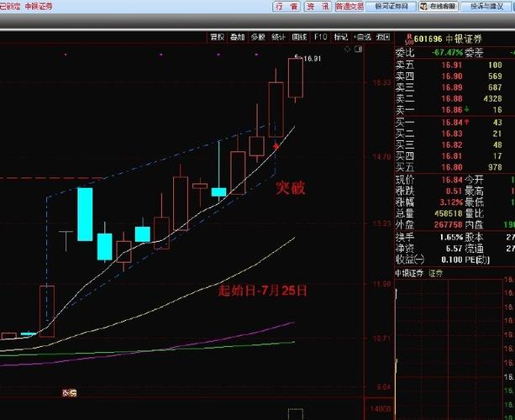Click the 行情 (Quotes) button

286,7
